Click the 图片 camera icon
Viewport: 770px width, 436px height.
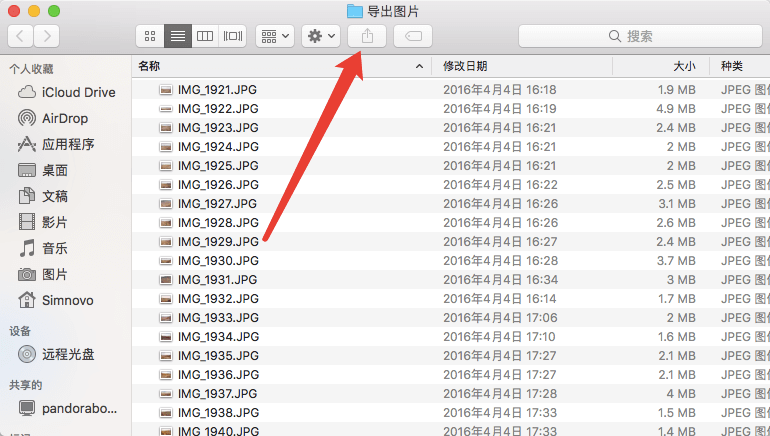[27, 274]
